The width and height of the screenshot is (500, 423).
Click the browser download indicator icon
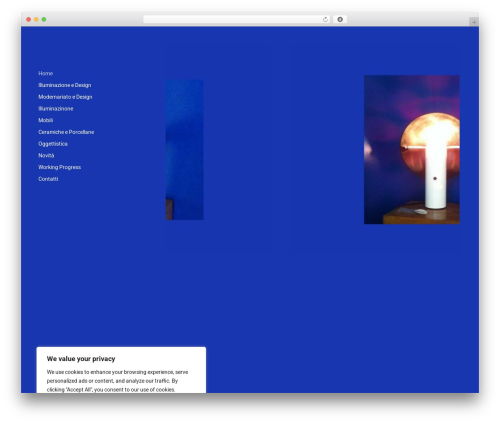[340, 19]
